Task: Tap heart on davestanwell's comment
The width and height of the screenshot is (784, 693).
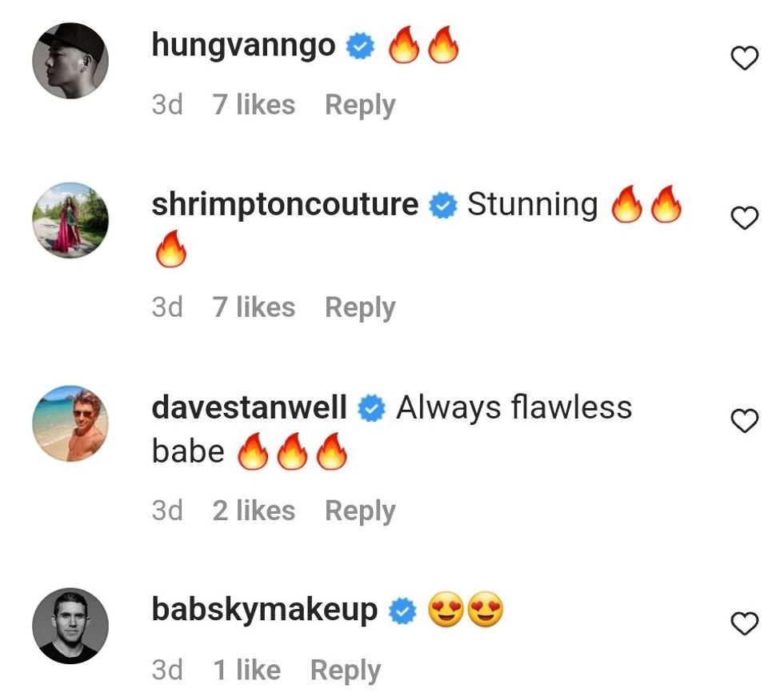Action: 745,421
